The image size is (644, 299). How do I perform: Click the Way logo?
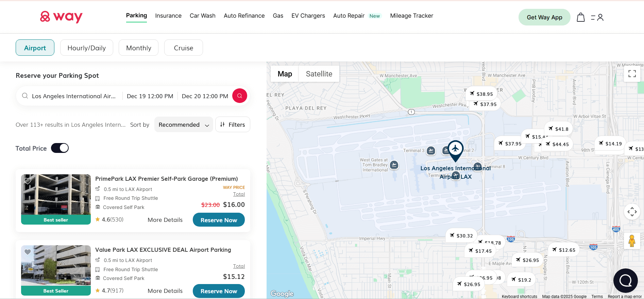61,17
